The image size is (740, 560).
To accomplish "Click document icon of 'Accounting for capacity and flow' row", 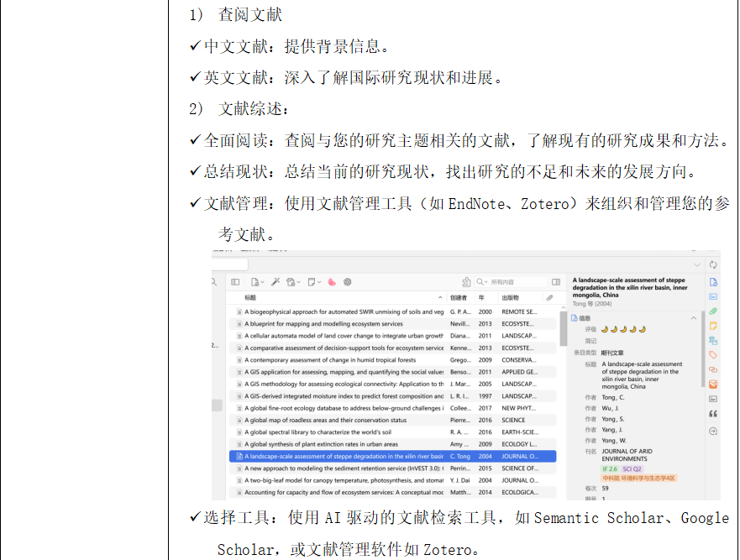I will [x=239, y=492].
